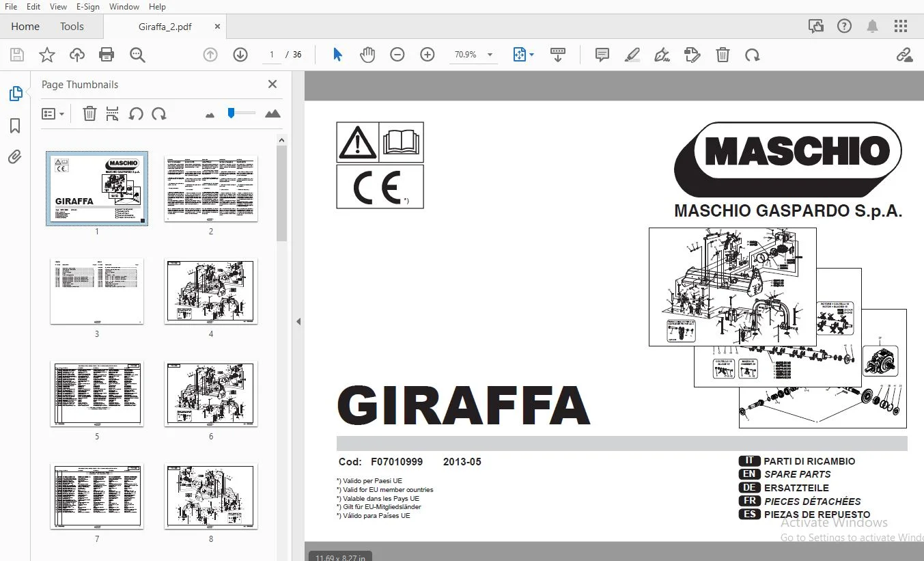
Task: Zoom in with plus button
Action: click(428, 55)
